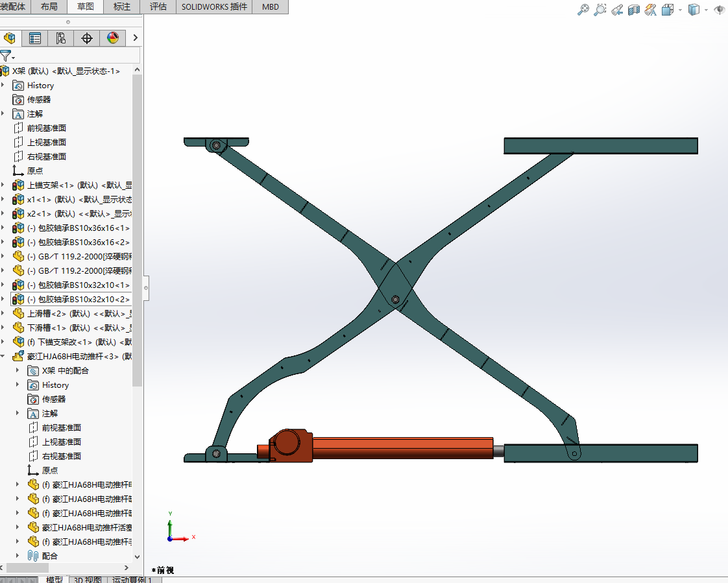This screenshot has width=728, height=583.
Task: Collapse the 豪江HJA68H电动推杆<3> subassembly
Action: [3, 356]
